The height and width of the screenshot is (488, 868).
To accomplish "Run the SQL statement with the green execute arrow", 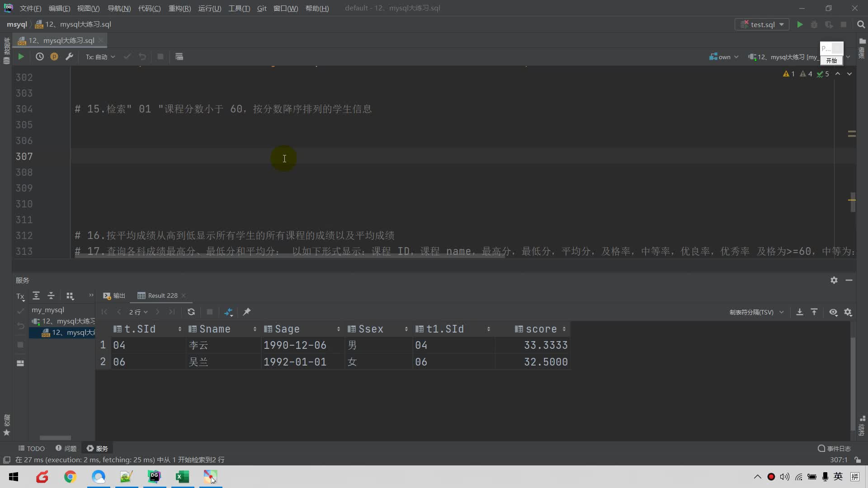I will (x=21, y=56).
